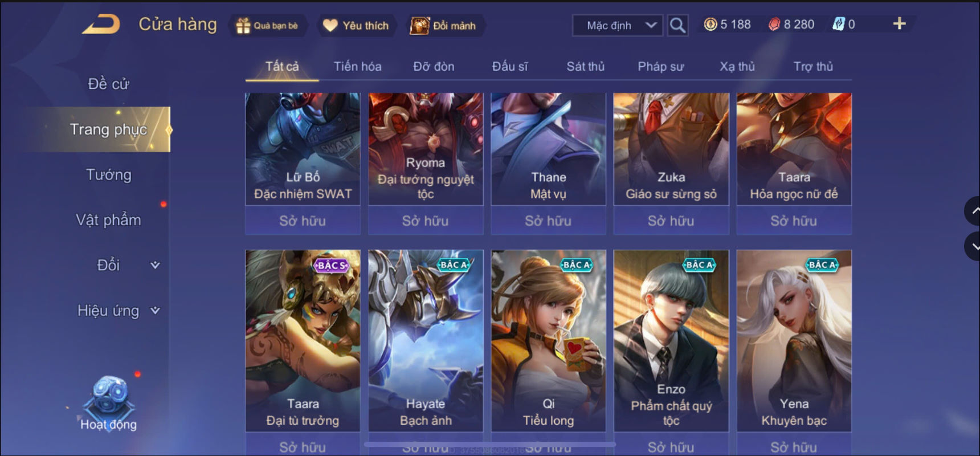Image resolution: width=980 pixels, height=456 pixels.
Task: Open the Mặc định sort dropdown
Action: coord(618,26)
